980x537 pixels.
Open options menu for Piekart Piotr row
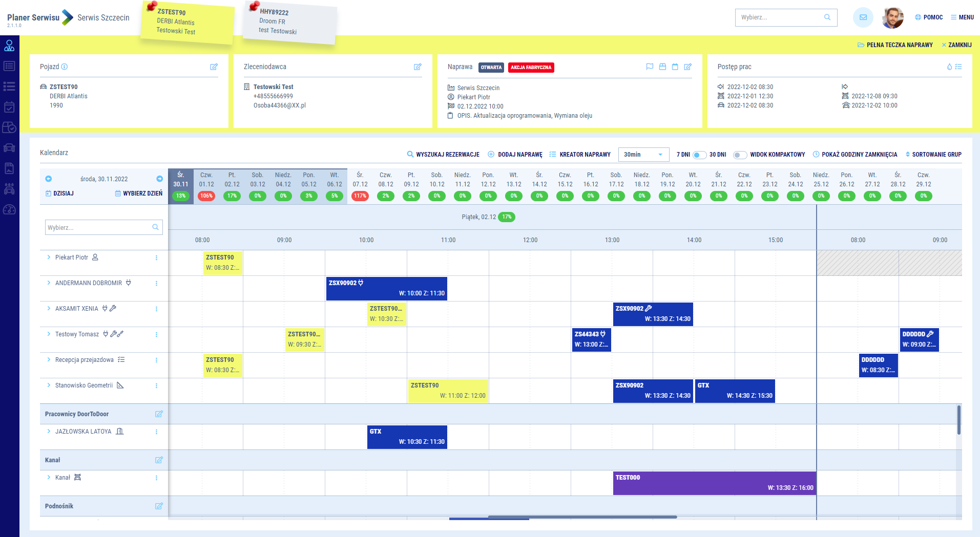[156, 257]
